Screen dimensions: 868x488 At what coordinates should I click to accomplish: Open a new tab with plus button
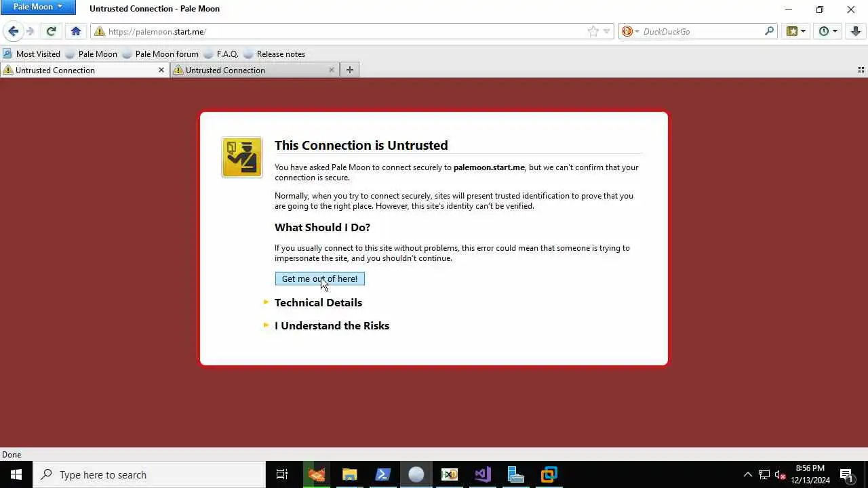(x=350, y=70)
